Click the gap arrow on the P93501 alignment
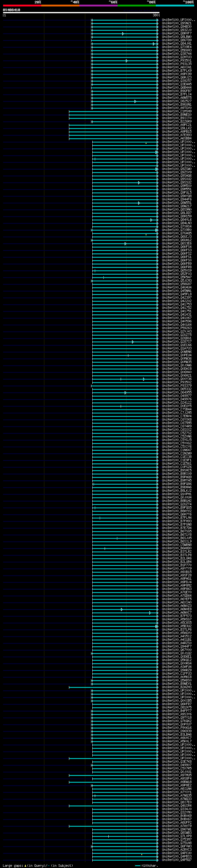Viewport: 197px width, 868px height. pyautogui.click(x=127, y=61)
